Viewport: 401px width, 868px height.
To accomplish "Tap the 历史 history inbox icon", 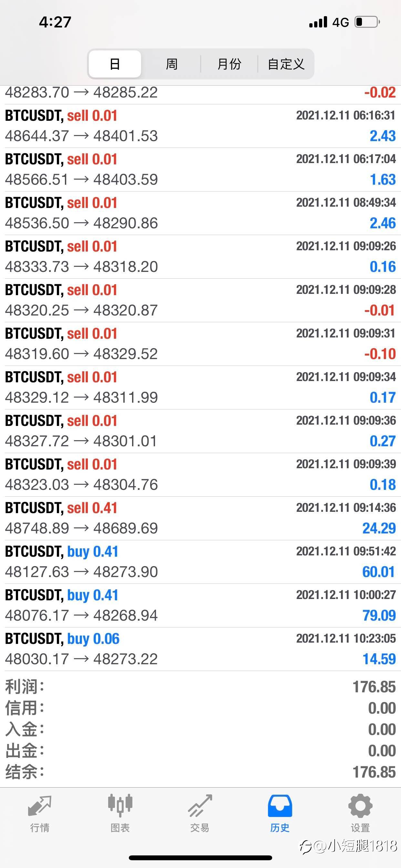I will [280, 807].
